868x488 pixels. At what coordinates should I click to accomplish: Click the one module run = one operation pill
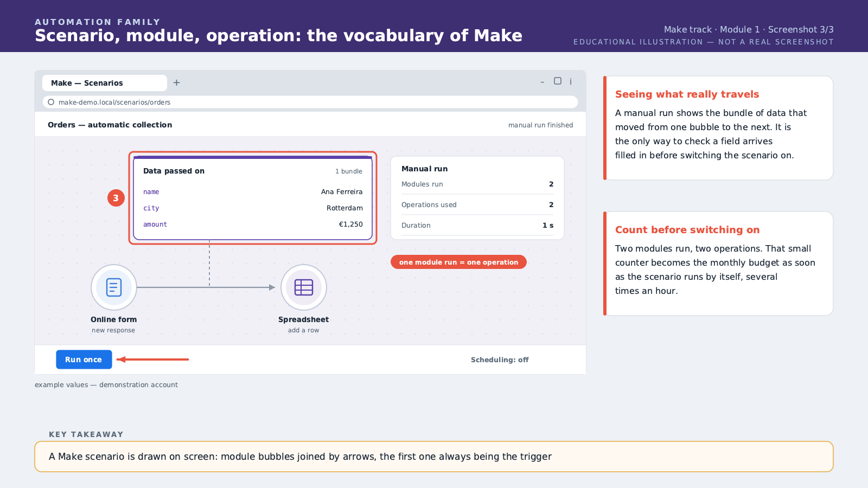pyautogui.click(x=458, y=262)
